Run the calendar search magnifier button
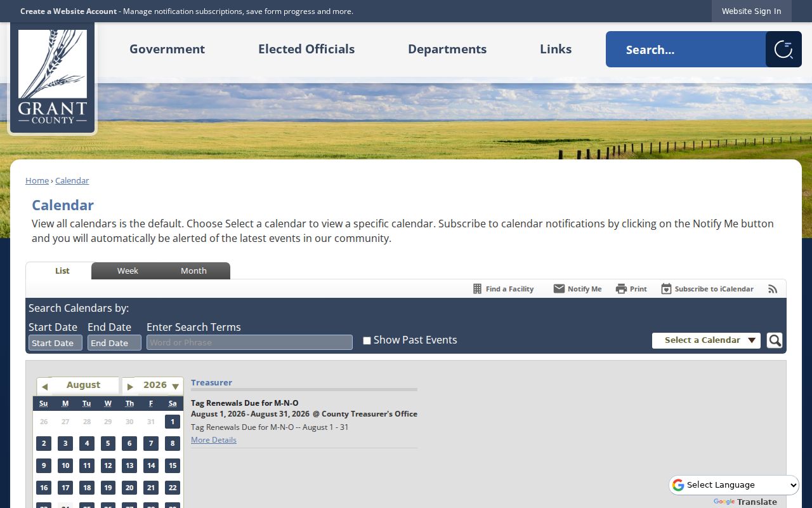The height and width of the screenshot is (508, 812). click(775, 340)
